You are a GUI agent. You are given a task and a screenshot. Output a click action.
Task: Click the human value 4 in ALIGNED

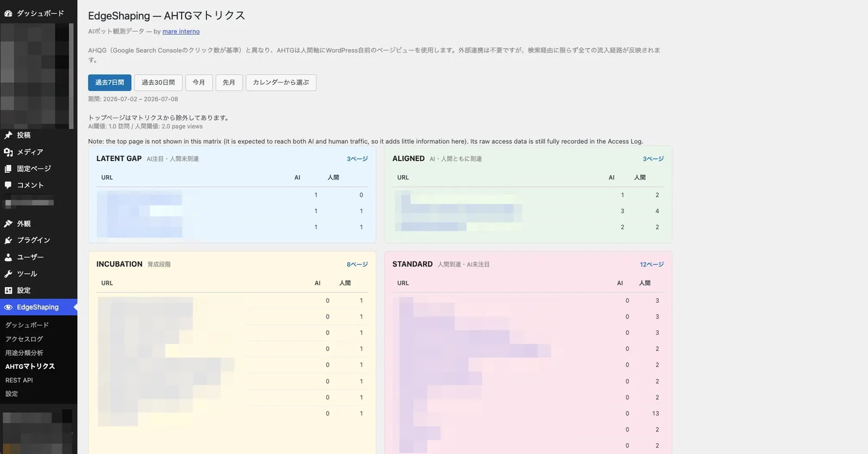click(657, 211)
